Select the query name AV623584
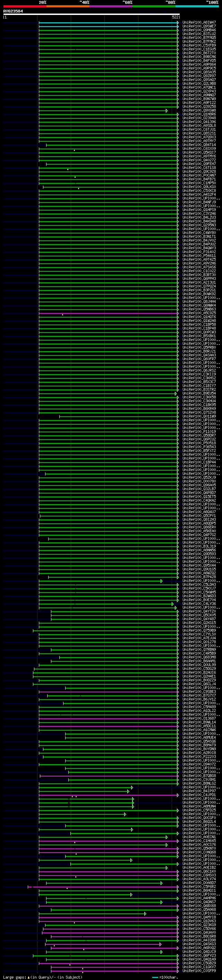 [x=13, y=11]
